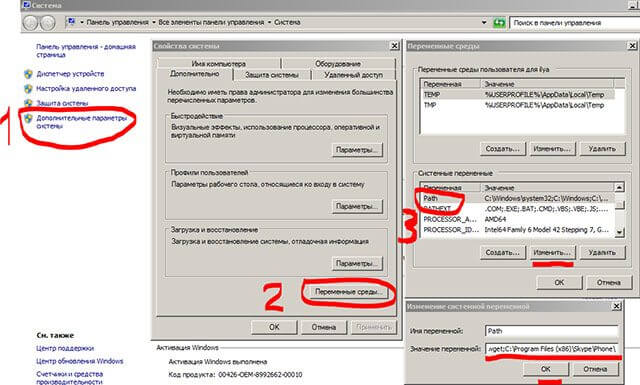Close the Переменные среды dialog
The height and width of the screenshot is (385, 640).
[x=632, y=46]
